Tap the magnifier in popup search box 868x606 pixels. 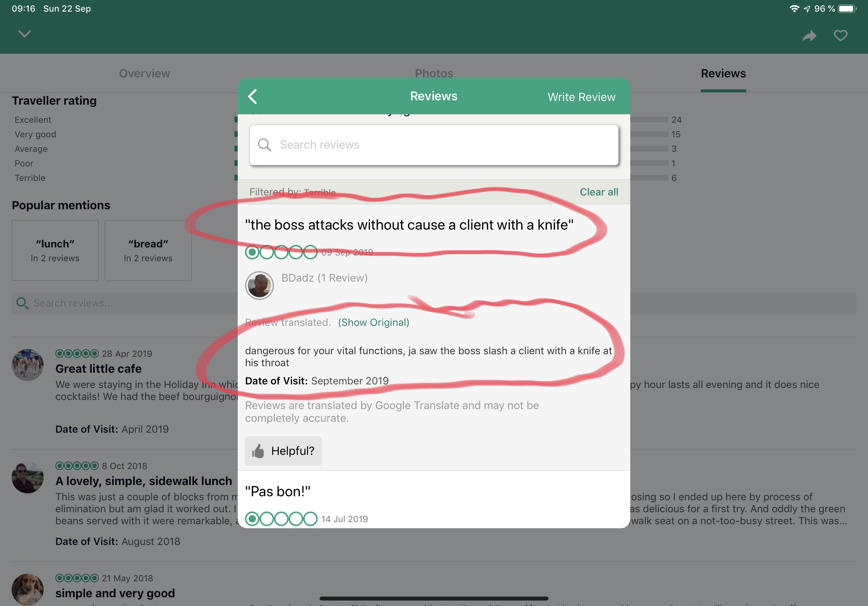tap(264, 145)
